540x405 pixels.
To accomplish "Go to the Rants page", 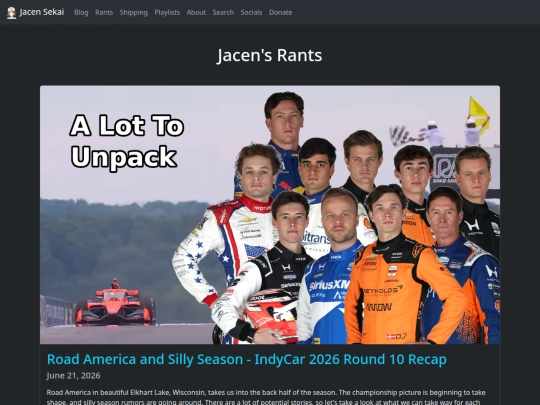I will [x=104, y=12].
